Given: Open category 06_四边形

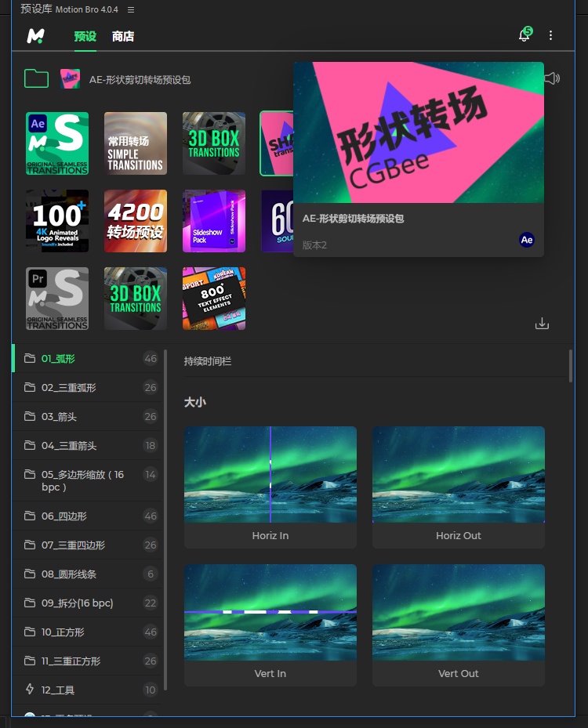Looking at the screenshot, I should [87, 516].
